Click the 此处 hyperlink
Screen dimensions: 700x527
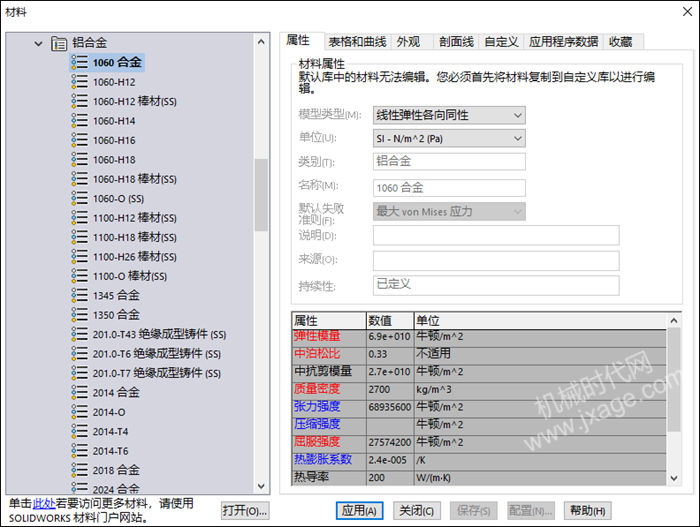44,504
